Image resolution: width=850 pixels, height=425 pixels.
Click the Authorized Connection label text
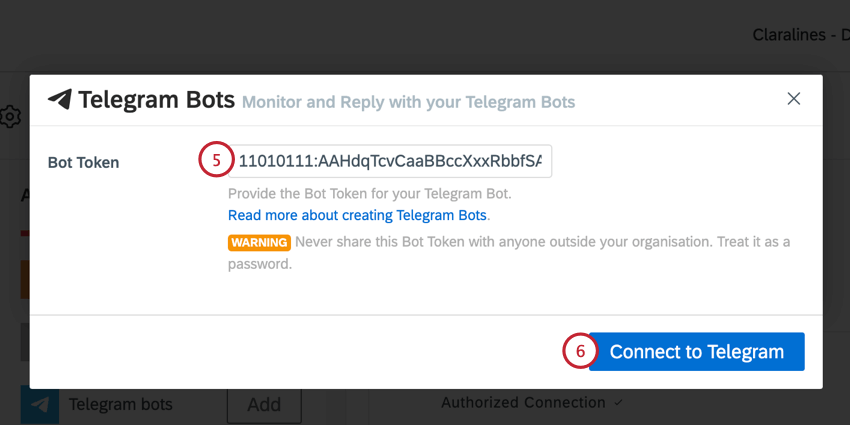coord(523,403)
